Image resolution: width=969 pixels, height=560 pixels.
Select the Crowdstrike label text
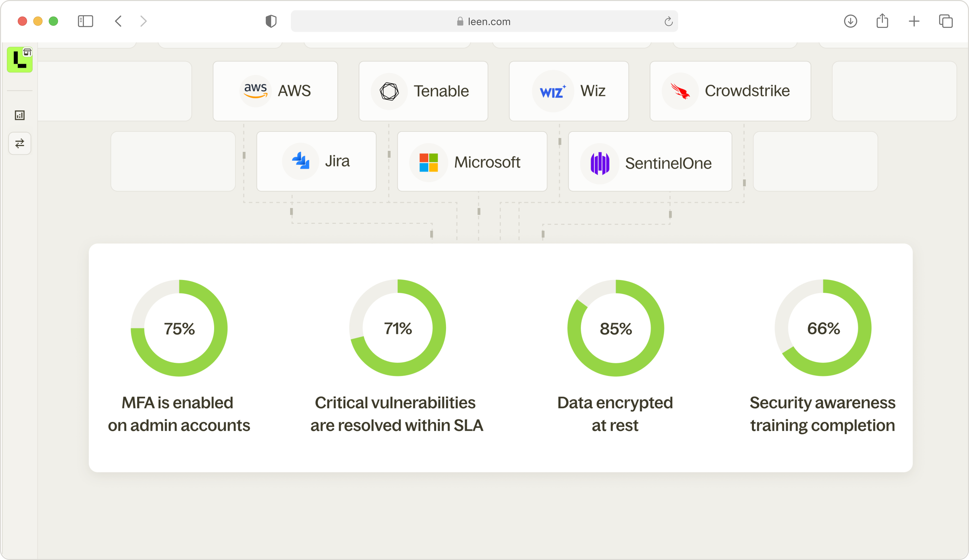coord(747,91)
